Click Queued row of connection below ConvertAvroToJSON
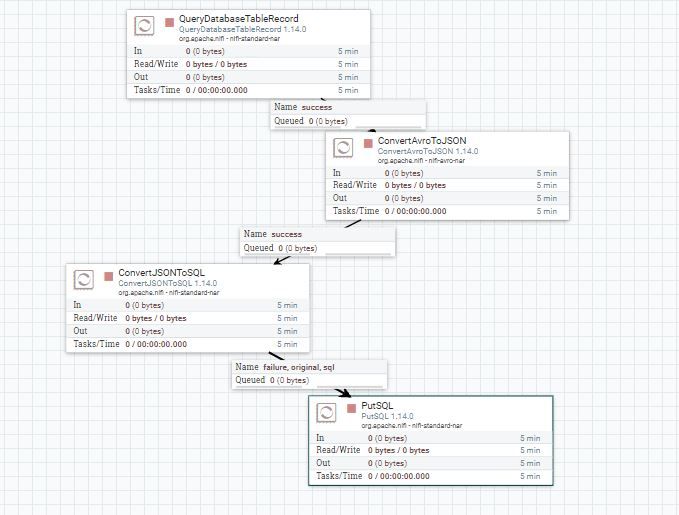 (318, 248)
